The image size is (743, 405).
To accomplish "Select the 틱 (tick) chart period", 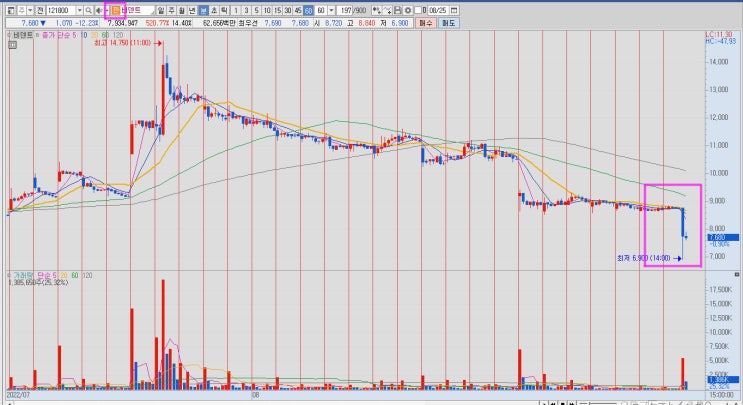I will 224,10.
